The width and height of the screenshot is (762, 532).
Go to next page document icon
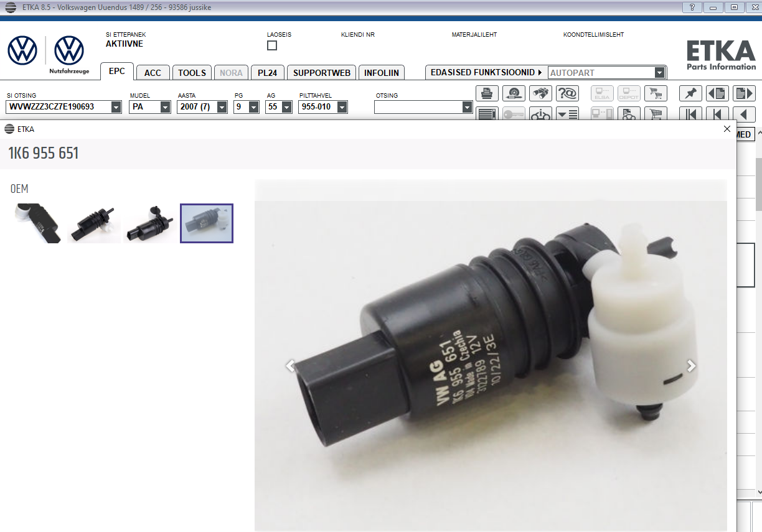(x=744, y=93)
